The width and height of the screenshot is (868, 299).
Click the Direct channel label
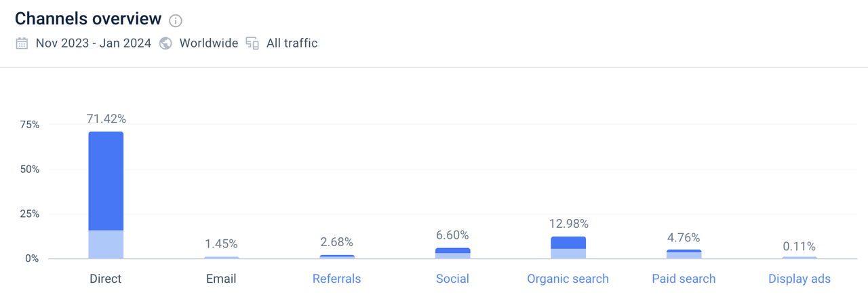(x=105, y=279)
